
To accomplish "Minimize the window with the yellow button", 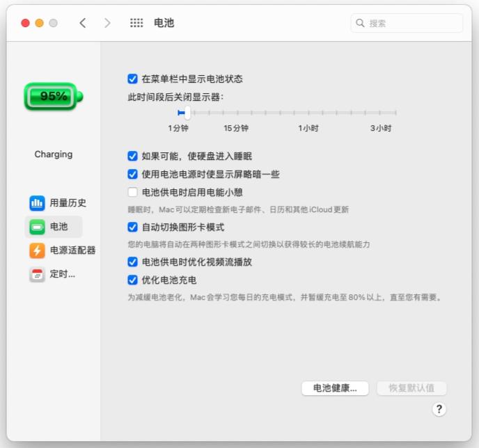I will [40, 23].
